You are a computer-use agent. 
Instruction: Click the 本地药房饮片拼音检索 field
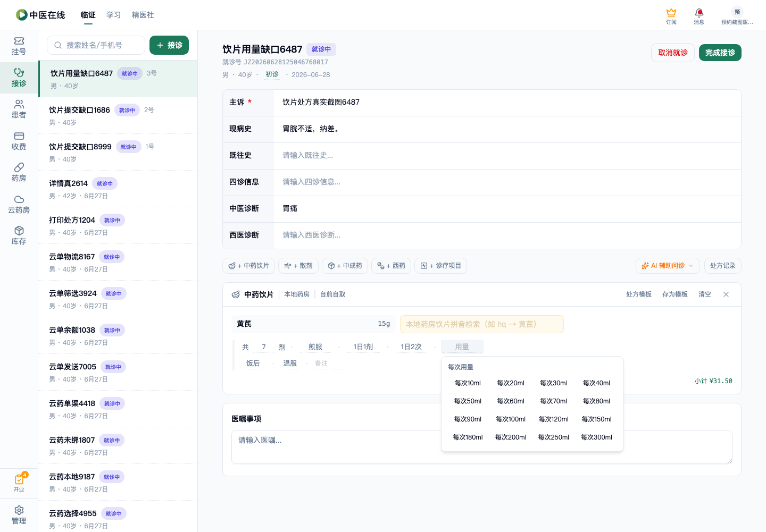click(482, 324)
